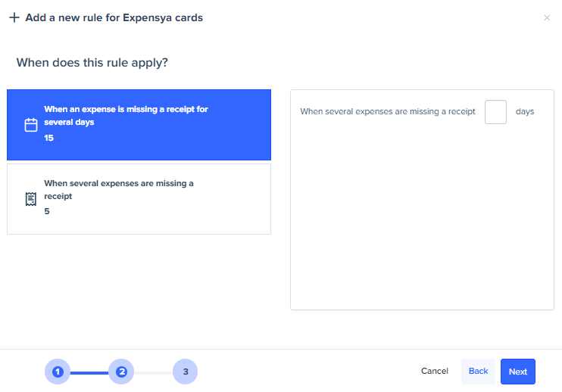Click the value 15 in the selected card
This screenshot has height=392, width=562.
(49, 138)
